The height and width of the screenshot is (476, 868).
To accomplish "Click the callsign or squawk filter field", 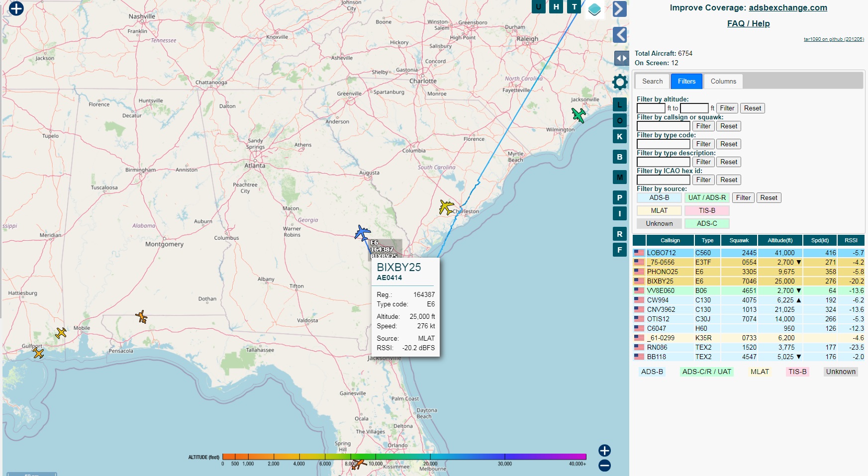I will 664,126.
